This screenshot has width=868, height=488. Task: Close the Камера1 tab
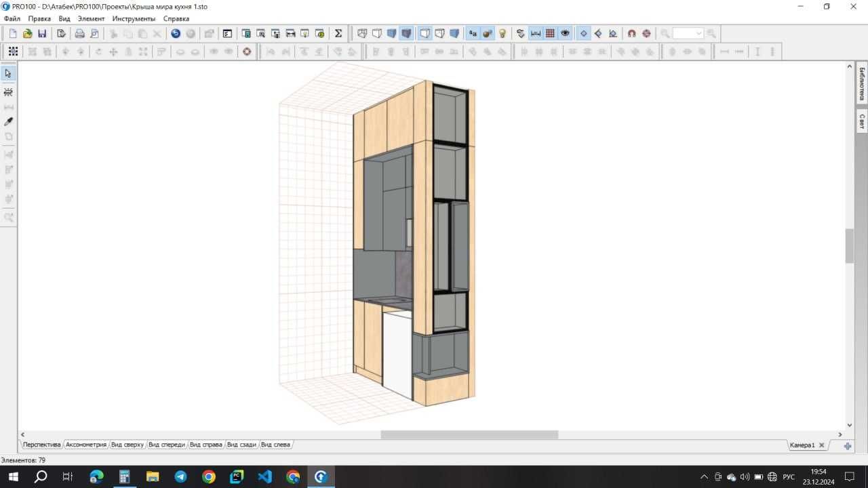pyautogui.click(x=821, y=445)
